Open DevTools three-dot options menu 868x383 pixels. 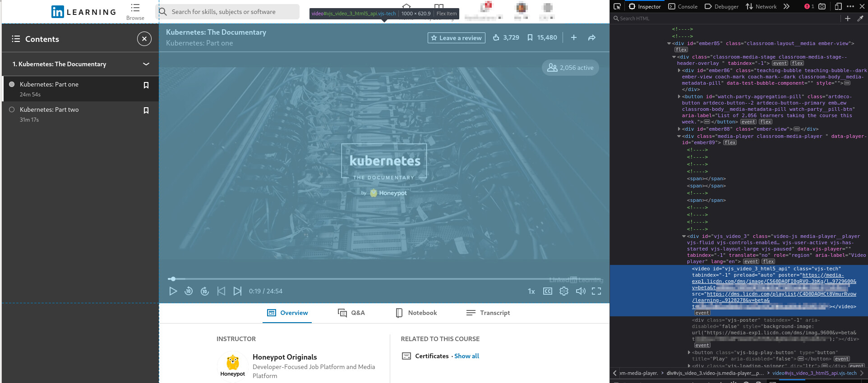[x=850, y=6]
